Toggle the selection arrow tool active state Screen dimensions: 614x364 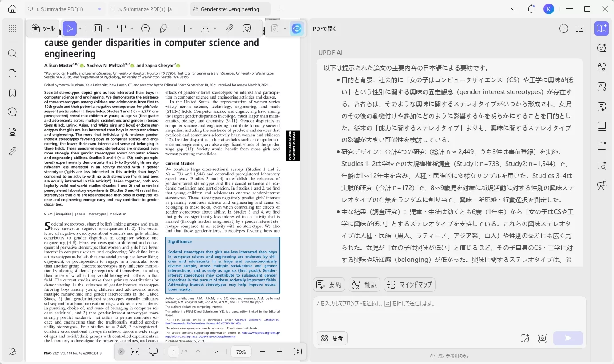(70, 28)
